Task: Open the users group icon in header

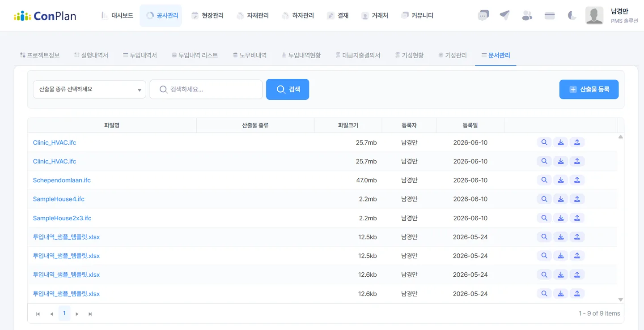Action: [x=527, y=16]
